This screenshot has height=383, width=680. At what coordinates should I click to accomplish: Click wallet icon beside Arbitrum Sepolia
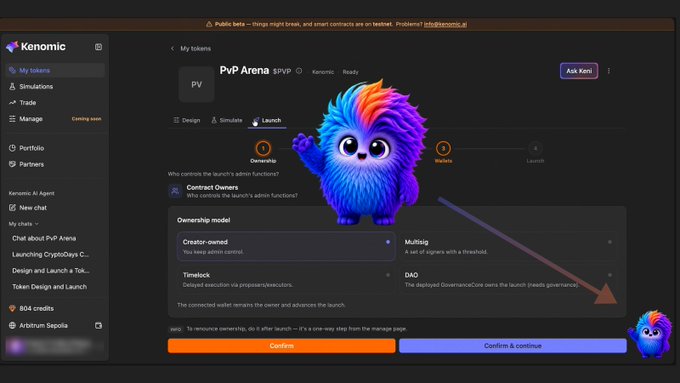pyautogui.click(x=98, y=325)
